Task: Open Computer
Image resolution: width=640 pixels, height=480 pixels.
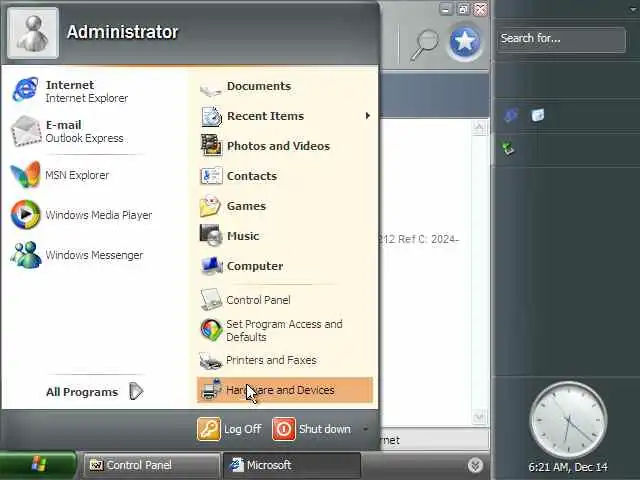Action: [242, 266]
